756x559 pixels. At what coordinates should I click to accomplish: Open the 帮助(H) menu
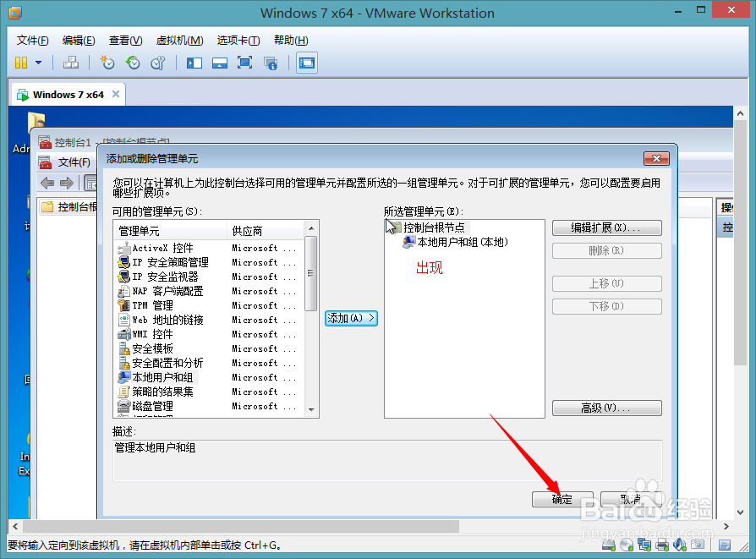(x=291, y=41)
